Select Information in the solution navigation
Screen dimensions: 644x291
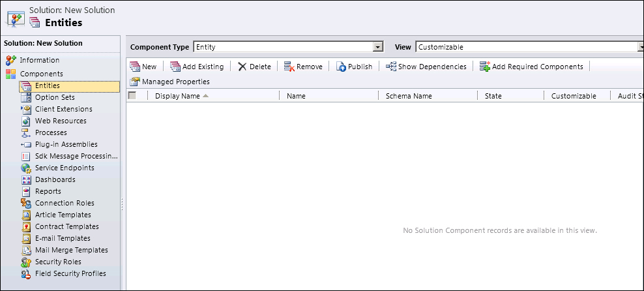coord(39,60)
